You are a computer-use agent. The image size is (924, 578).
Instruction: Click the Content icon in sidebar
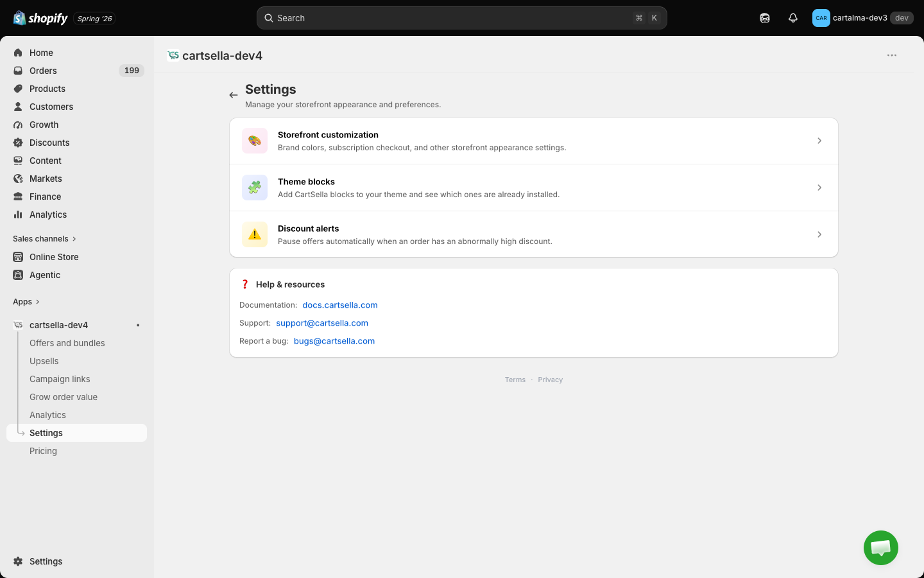(x=18, y=161)
